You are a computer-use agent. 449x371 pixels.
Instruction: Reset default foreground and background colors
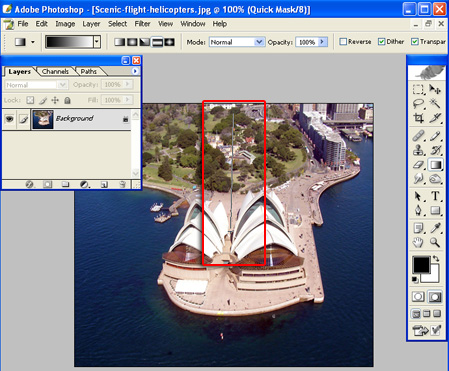(x=415, y=280)
